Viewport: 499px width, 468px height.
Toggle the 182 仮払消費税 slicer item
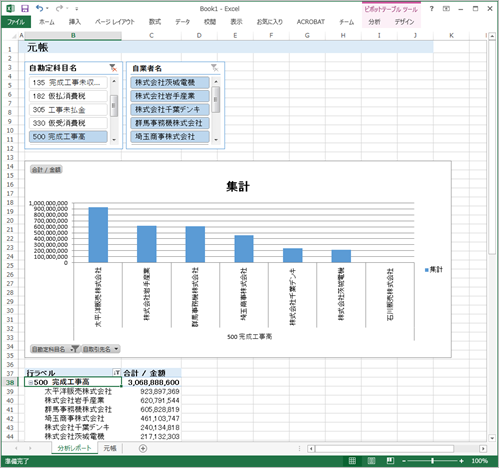68,96
